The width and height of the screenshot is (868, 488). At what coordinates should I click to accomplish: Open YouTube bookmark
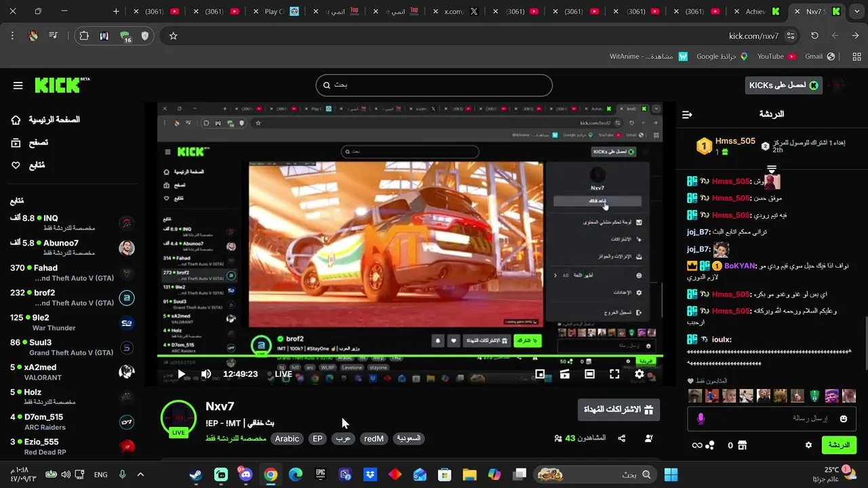pos(776,56)
